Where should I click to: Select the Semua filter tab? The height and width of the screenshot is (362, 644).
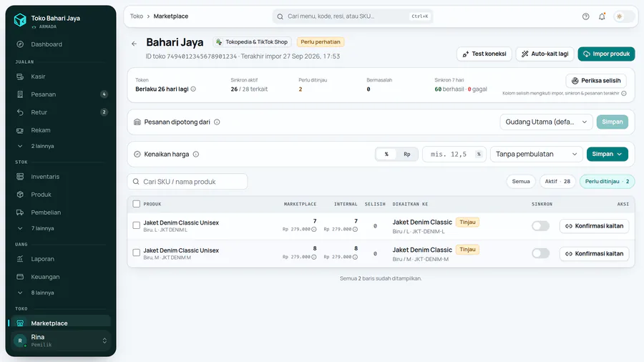521,182
